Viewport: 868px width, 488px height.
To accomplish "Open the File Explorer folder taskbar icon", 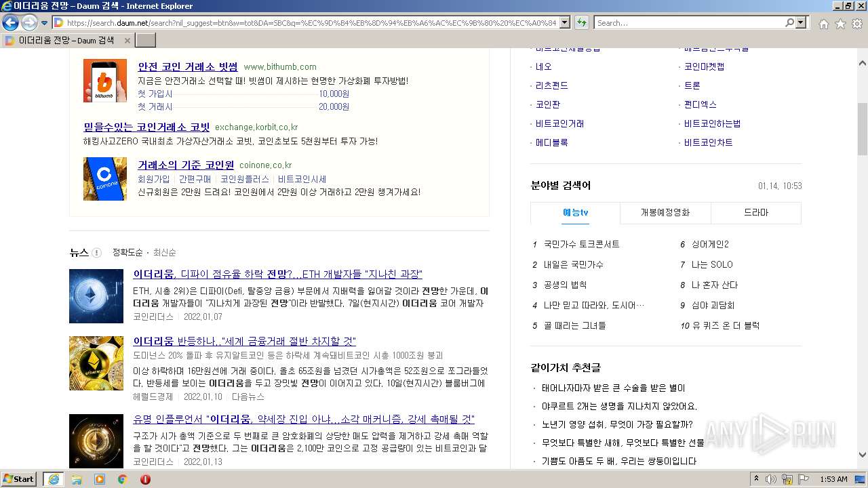I will pyautogui.click(x=77, y=479).
